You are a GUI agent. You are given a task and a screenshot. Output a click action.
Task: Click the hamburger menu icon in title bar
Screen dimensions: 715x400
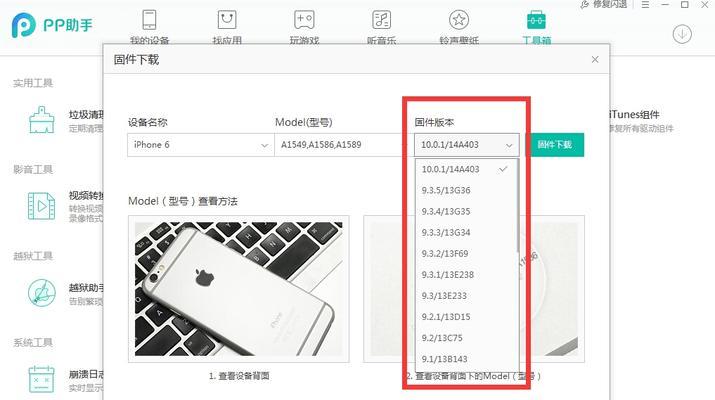[x=645, y=5]
